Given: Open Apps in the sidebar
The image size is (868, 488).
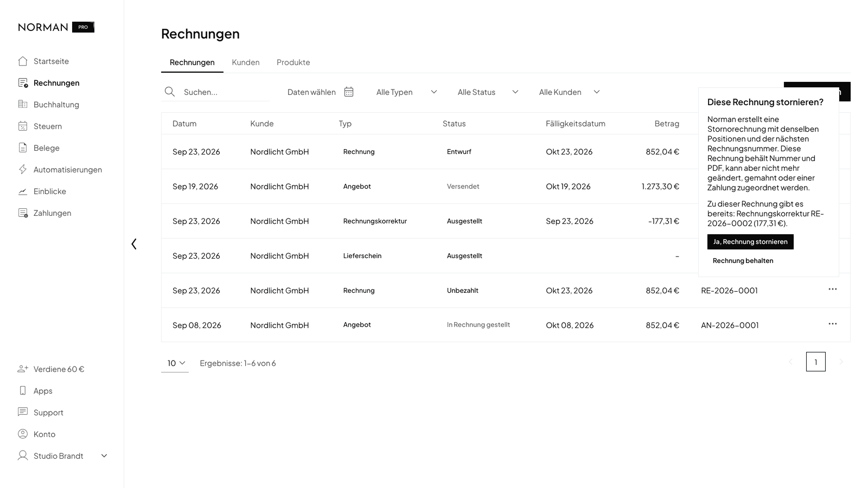Looking at the screenshot, I should [x=35, y=391].
